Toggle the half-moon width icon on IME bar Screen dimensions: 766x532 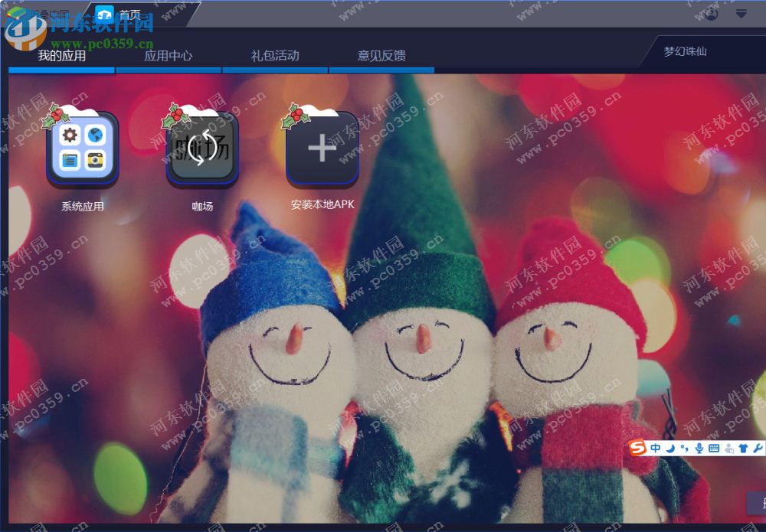(x=670, y=448)
